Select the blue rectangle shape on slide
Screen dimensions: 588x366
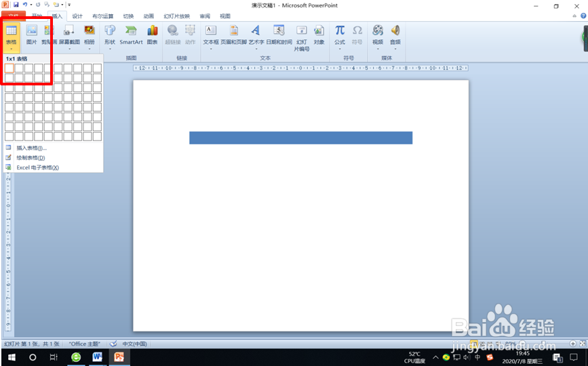click(x=300, y=138)
